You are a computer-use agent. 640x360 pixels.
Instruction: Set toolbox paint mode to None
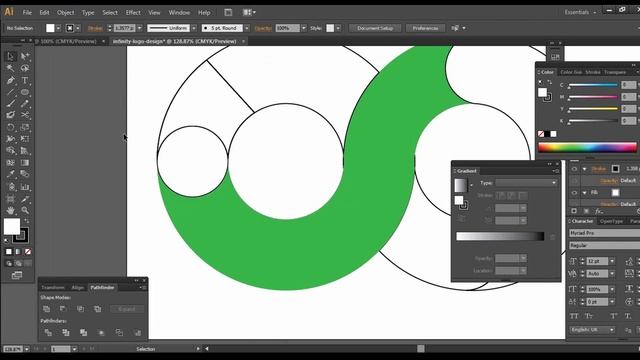click(28, 252)
